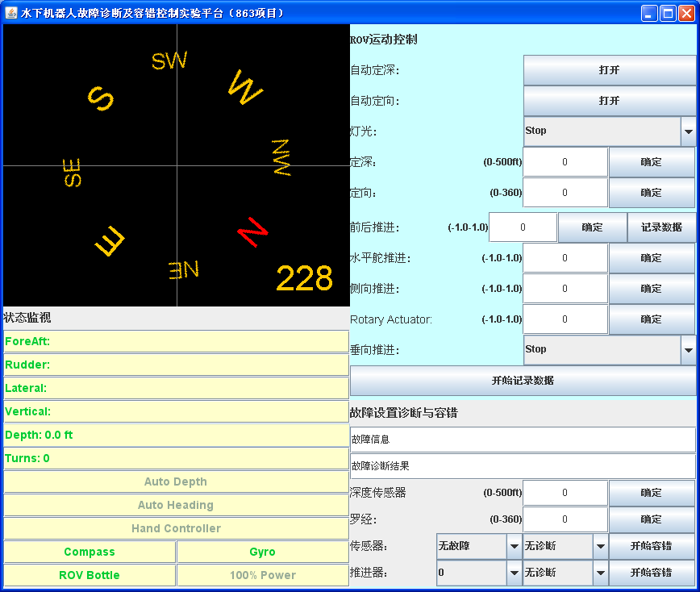Click the red N marker on compass
700x592 pixels.
click(253, 231)
